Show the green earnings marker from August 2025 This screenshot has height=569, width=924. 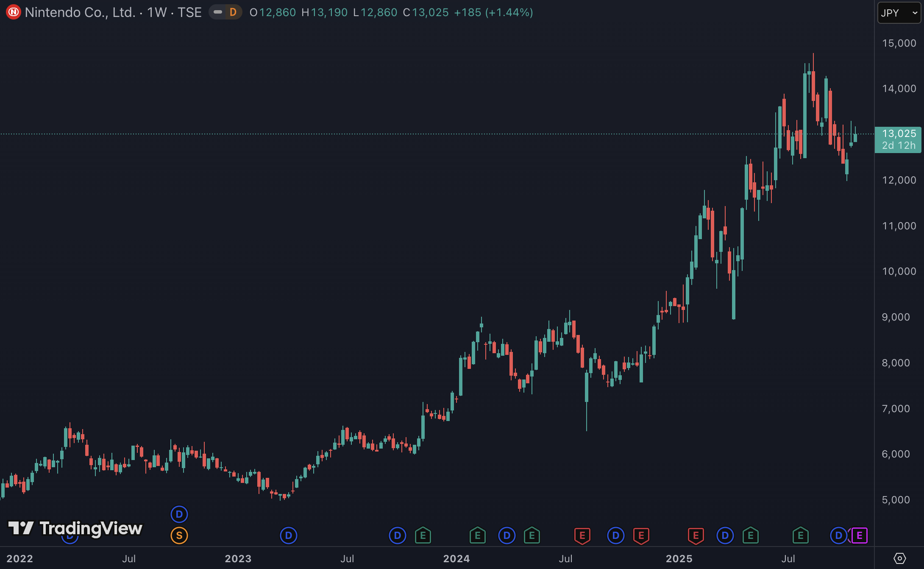point(801,536)
